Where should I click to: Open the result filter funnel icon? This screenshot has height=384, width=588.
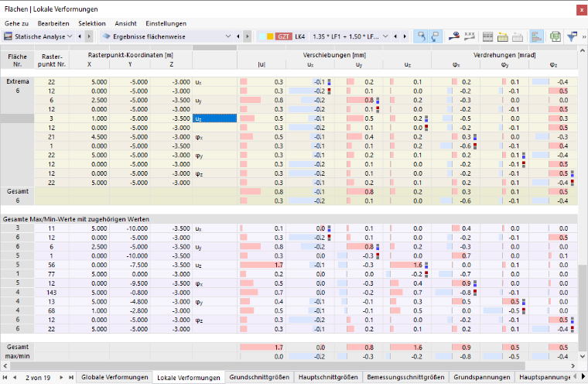pos(572,36)
